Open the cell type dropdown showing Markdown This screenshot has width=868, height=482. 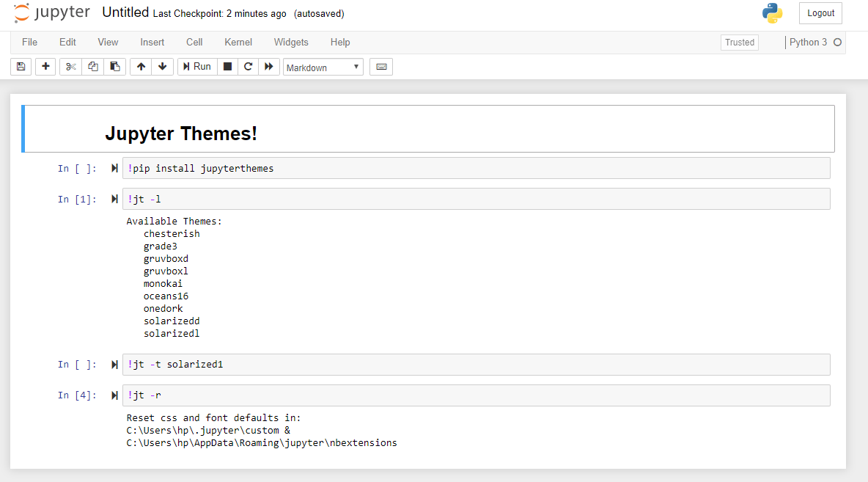[x=323, y=67]
